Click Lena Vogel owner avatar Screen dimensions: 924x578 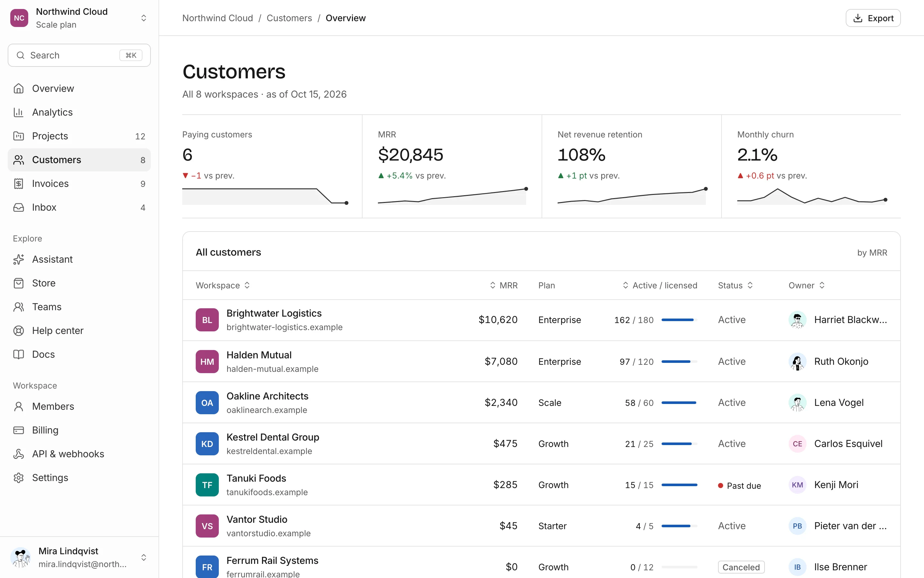pyautogui.click(x=797, y=403)
